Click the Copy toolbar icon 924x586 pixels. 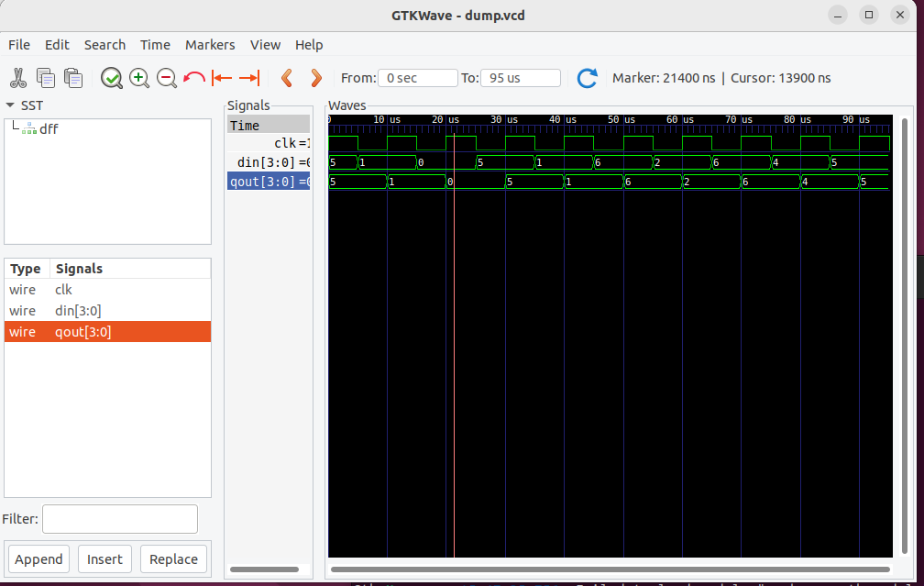tap(46, 78)
